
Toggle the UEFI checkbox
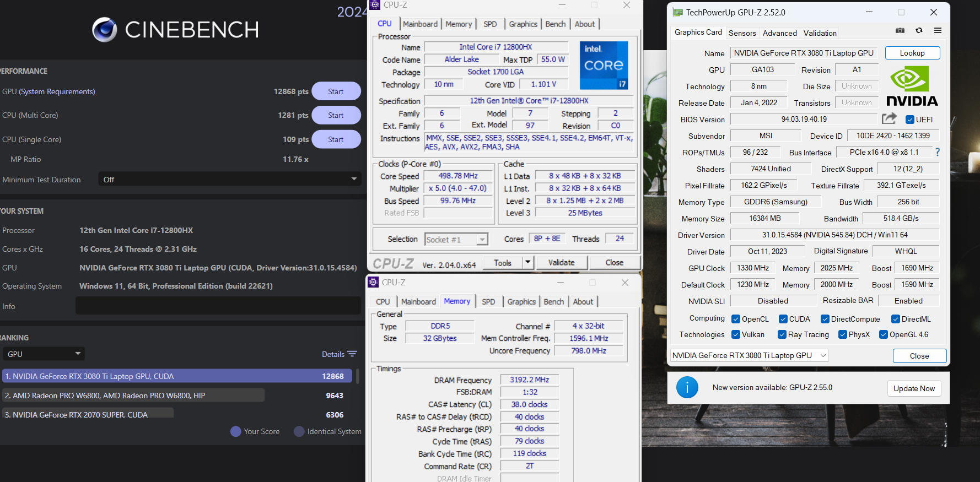coord(910,120)
